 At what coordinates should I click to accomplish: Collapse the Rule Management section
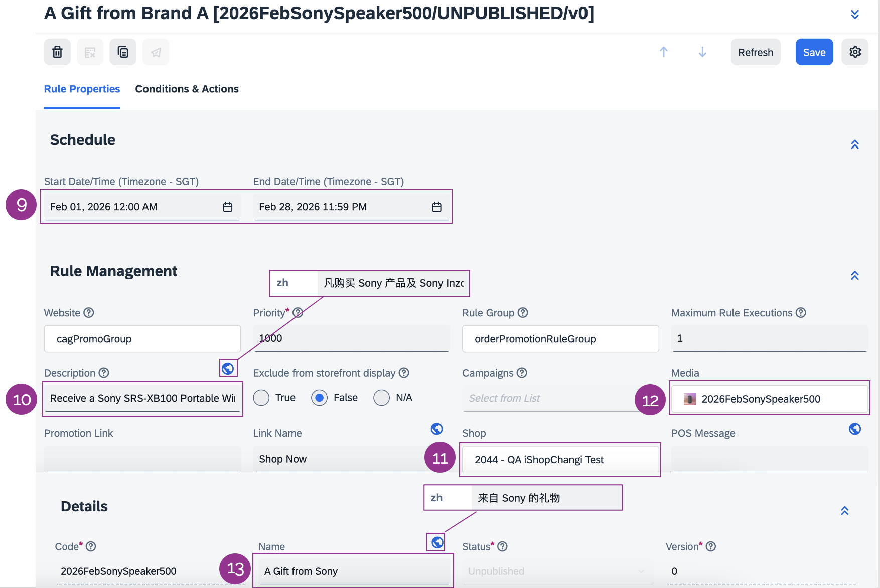pyautogui.click(x=855, y=276)
